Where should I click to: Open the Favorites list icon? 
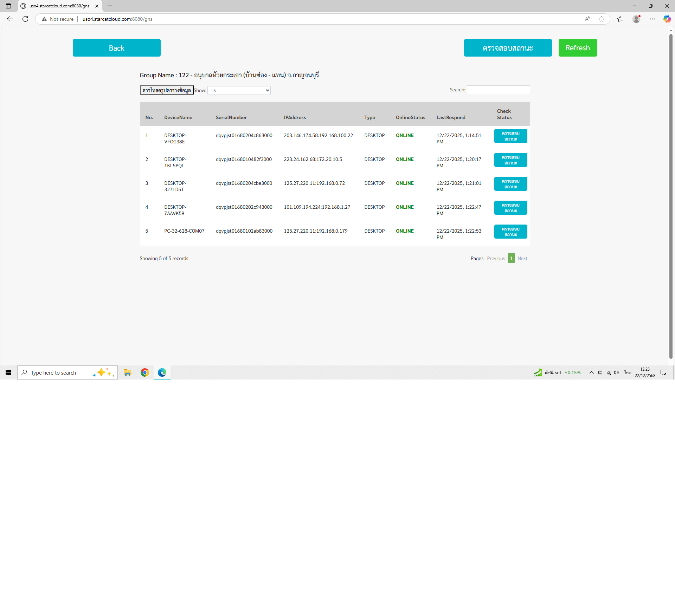620,19
